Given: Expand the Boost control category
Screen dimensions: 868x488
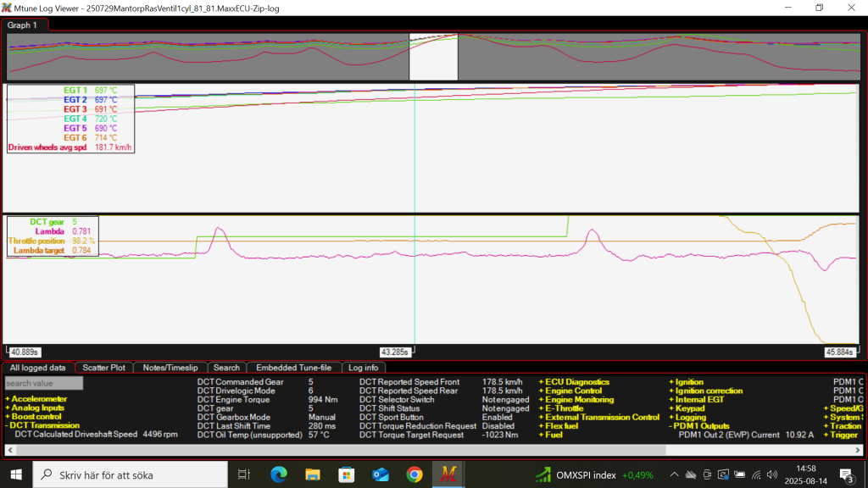Looking at the screenshot, I should click(33, 417).
